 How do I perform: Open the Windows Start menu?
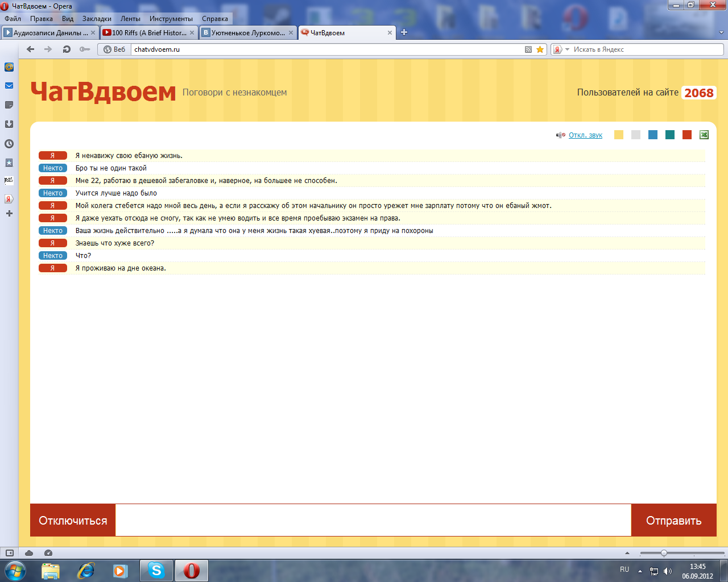15,570
